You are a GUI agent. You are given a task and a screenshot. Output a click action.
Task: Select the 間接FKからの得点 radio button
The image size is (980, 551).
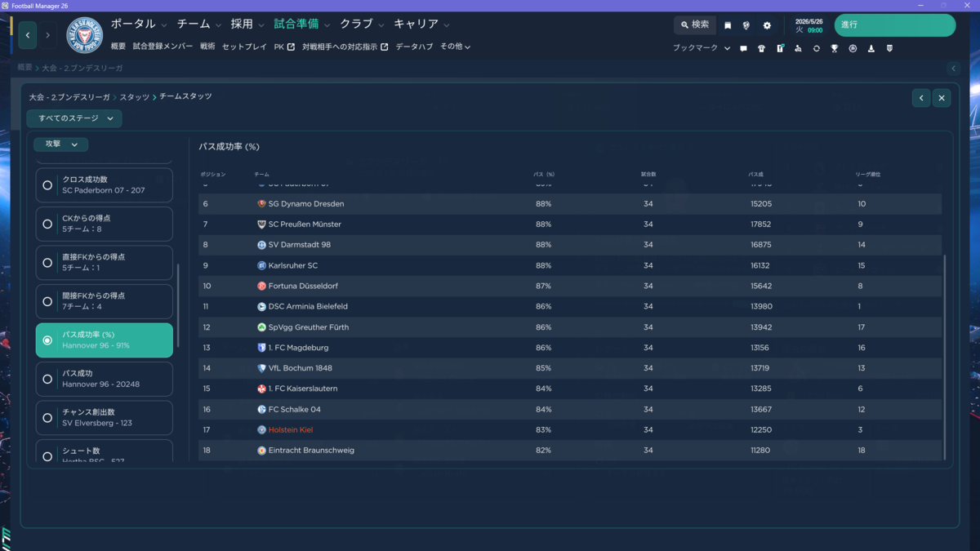point(47,301)
